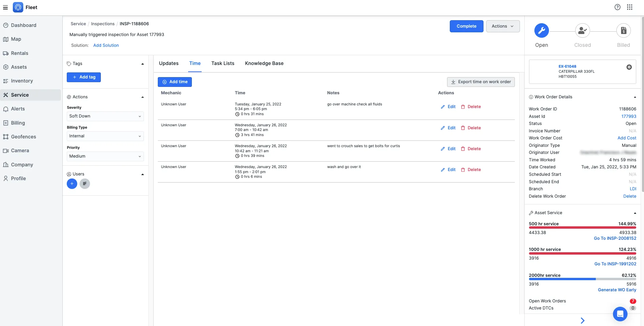Click the Add tag button
The width and height of the screenshot is (644, 326).
pos(84,77)
